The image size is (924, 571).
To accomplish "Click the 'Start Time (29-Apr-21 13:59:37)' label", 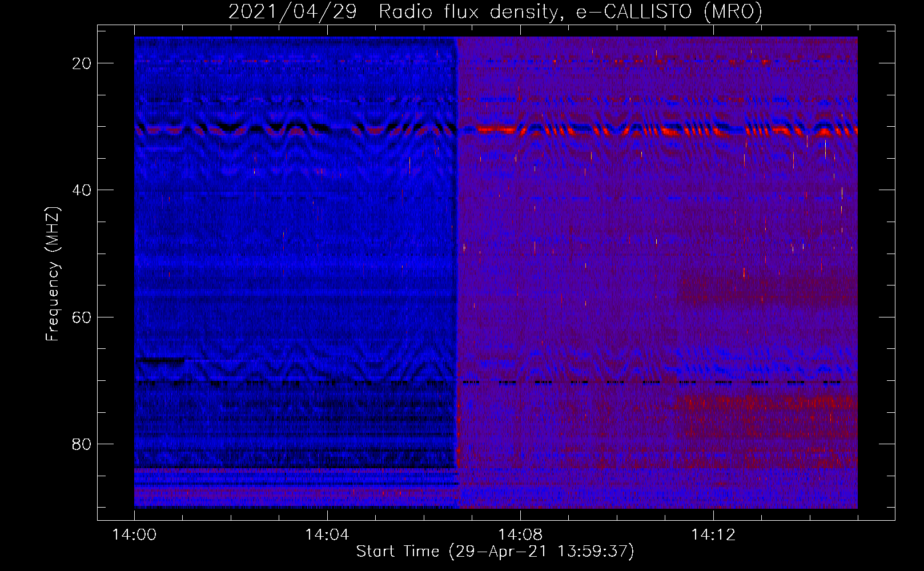I will tap(495, 552).
